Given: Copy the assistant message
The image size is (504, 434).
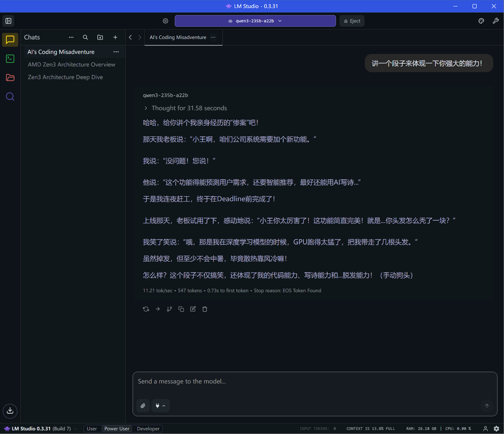Looking at the screenshot, I should pyautogui.click(x=181, y=309).
